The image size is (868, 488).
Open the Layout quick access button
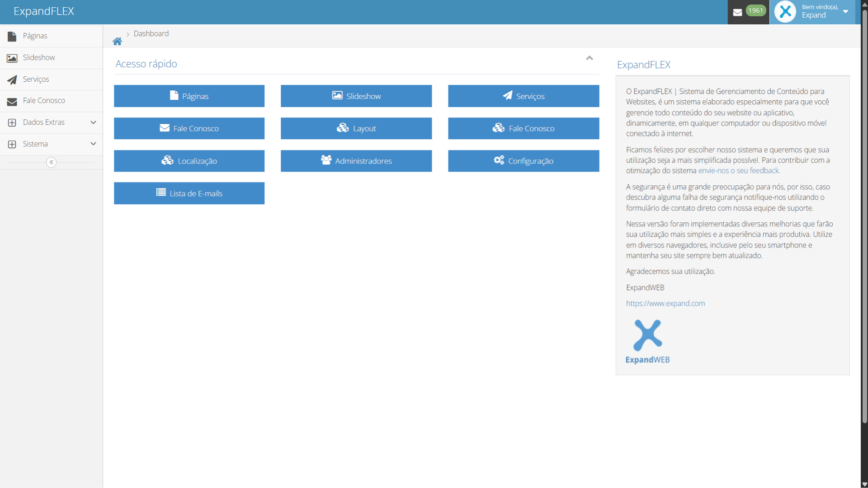coord(356,128)
